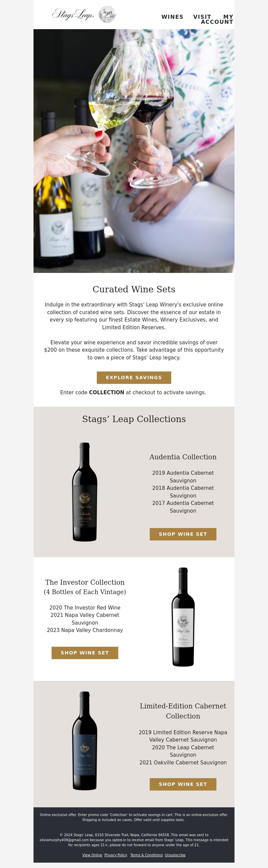Open the View Online footer link
The image size is (268, 868).
[x=92, y=855]
